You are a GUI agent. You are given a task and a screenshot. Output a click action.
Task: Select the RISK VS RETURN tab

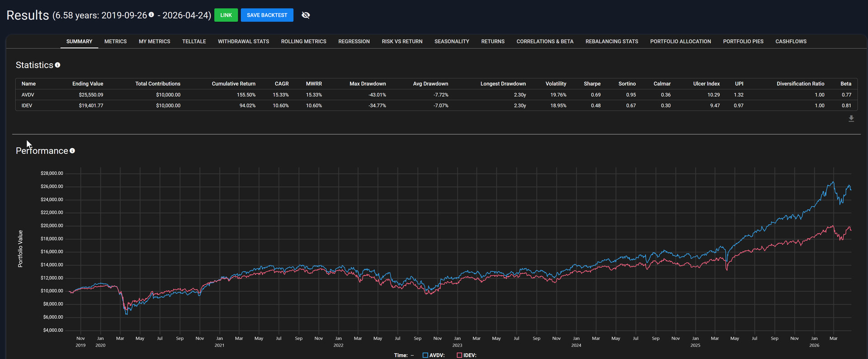coord(402,41)
